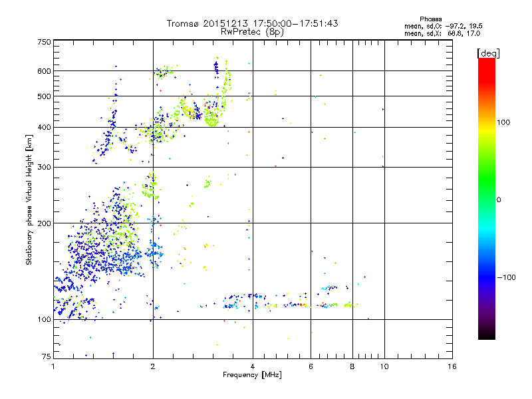Click the x-axis tick label "1"
Screen dimensions: 532x399
tap(53, 366)
